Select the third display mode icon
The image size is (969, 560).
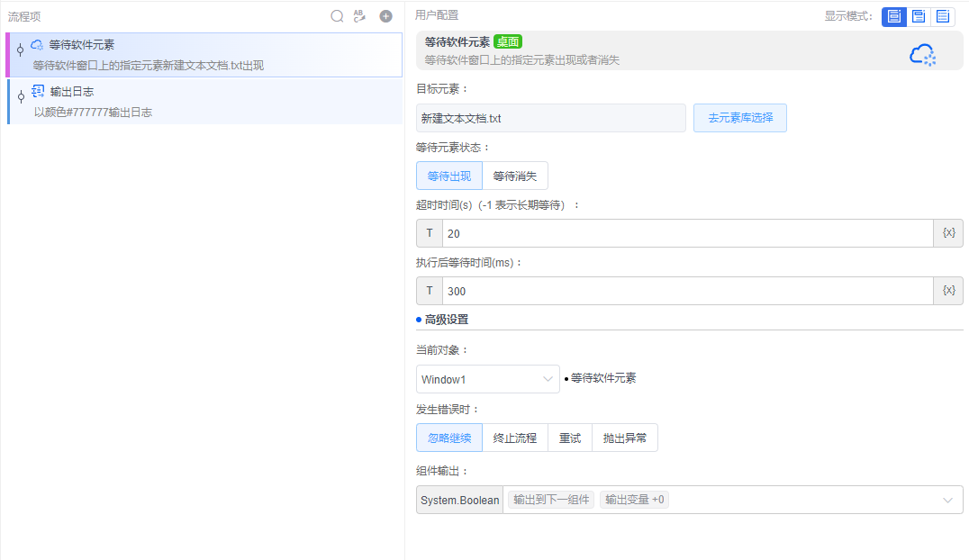(x=942, y=16)
